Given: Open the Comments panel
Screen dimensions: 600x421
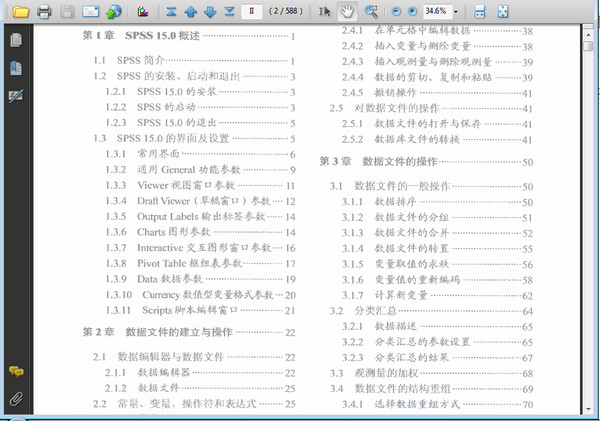Looking at the screenshot, I should pos(16,371).
